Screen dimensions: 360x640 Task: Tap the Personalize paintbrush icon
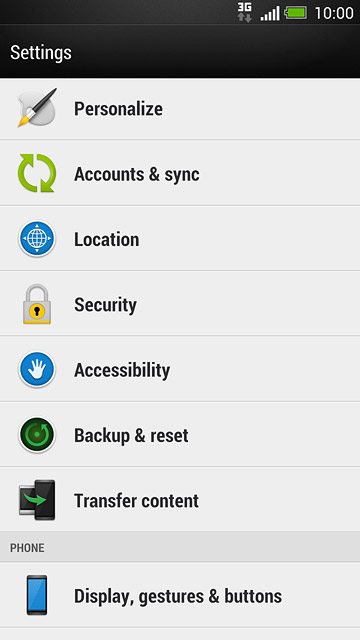click(x=37, y=108)
